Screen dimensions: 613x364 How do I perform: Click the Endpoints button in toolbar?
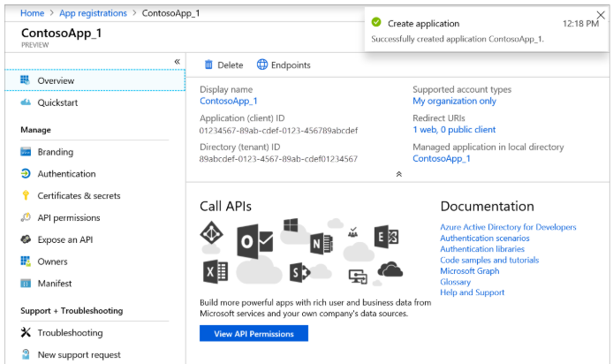click(x=284, y=64)
